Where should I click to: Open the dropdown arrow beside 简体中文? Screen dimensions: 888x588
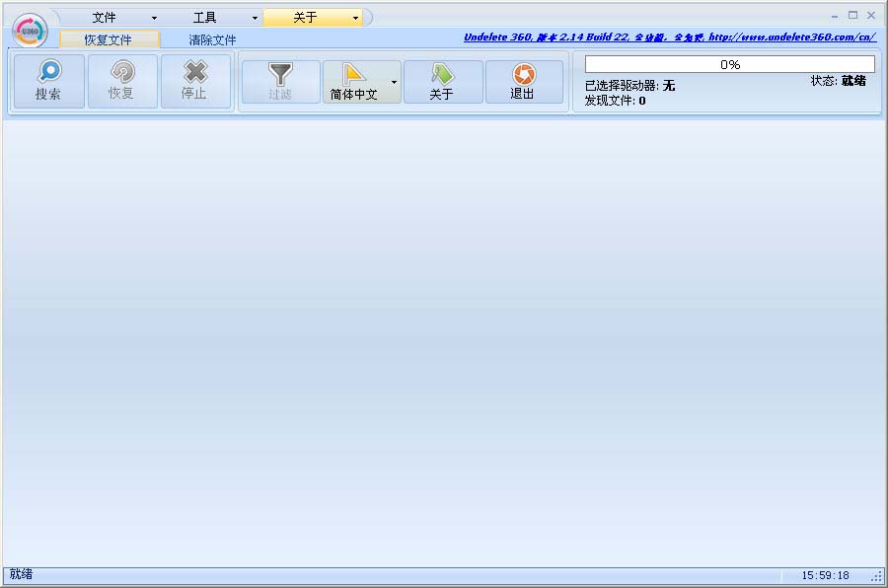pos(394,82)
